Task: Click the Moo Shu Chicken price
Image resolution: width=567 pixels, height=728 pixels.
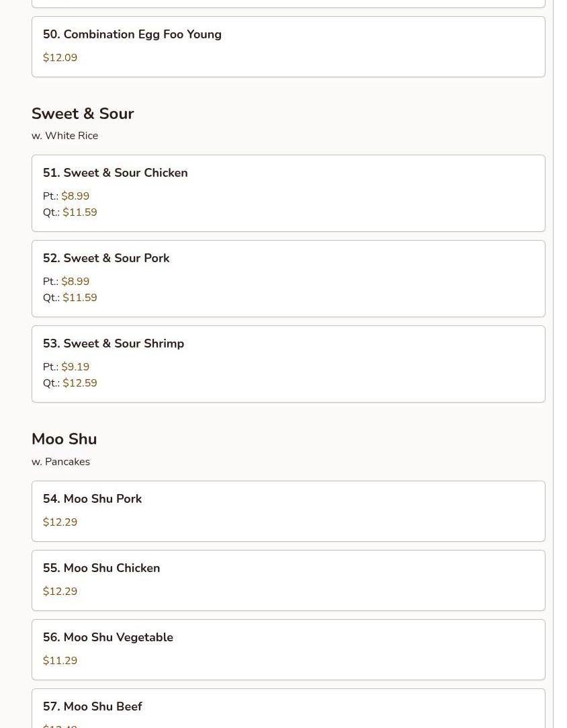Action: coord(60,592)
